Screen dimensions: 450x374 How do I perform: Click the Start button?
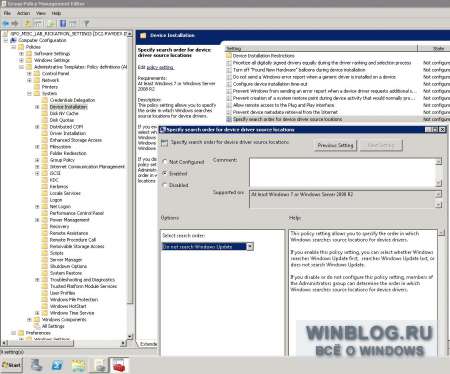click(12, 365)
